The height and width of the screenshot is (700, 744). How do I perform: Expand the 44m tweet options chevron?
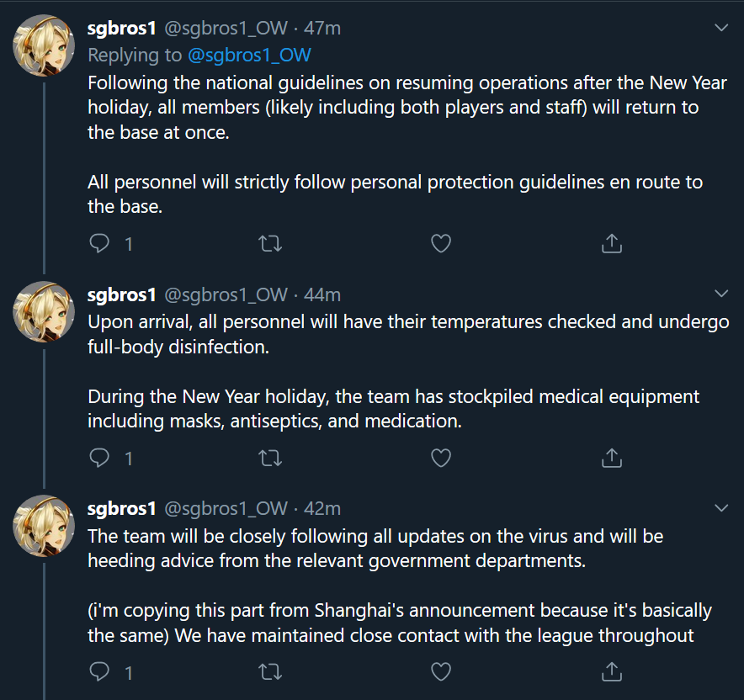(x=721, y=294)
